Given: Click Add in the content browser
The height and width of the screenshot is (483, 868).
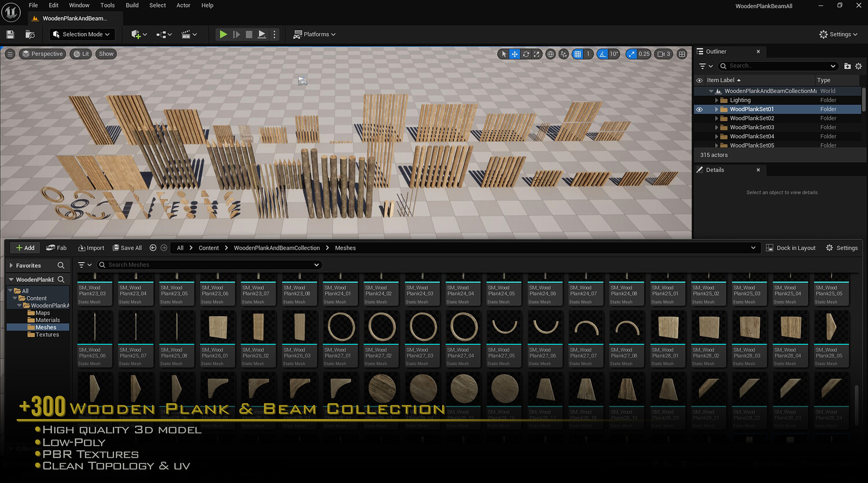Looking at the screenshot, I should (25, 248).
